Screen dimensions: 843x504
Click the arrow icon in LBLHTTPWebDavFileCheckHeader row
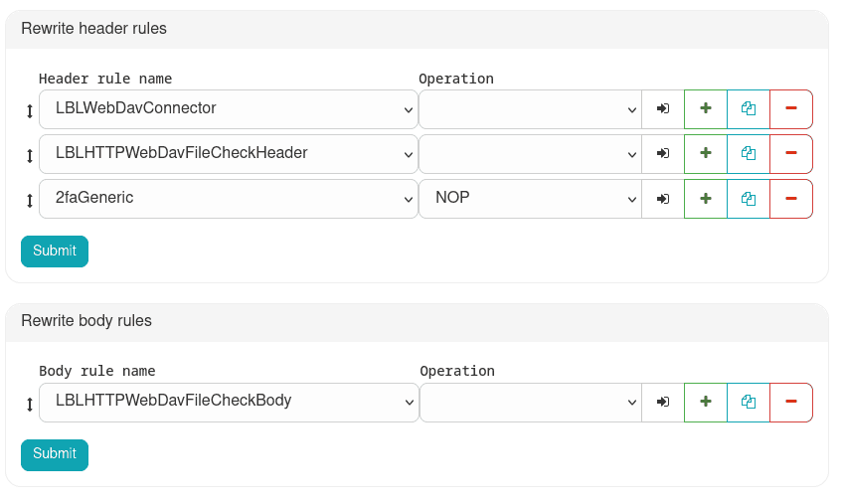pyautogui.click(x=663, y=154)
